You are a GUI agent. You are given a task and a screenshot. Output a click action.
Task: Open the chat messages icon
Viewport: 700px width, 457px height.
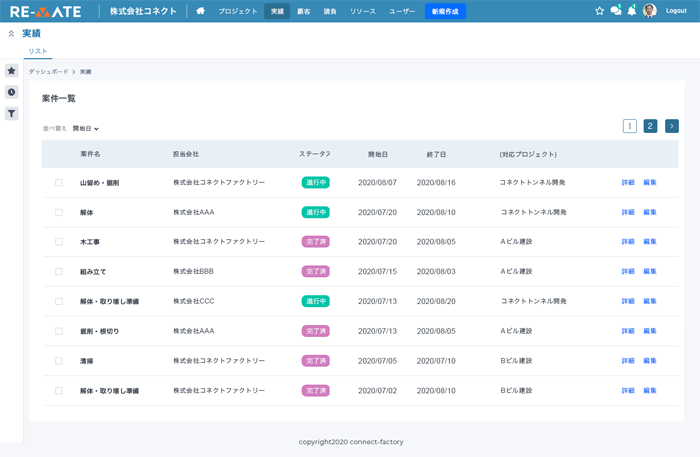click(615, 11)
